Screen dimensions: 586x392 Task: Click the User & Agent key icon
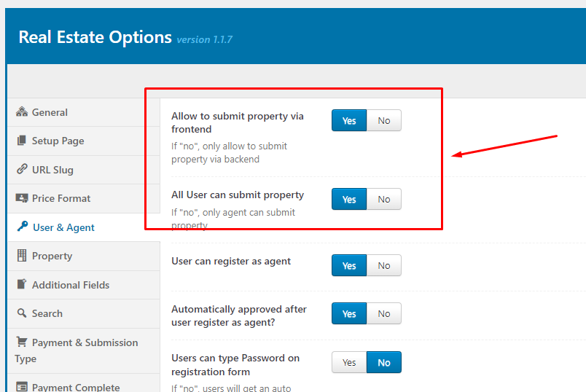click(x=22, y=227)
